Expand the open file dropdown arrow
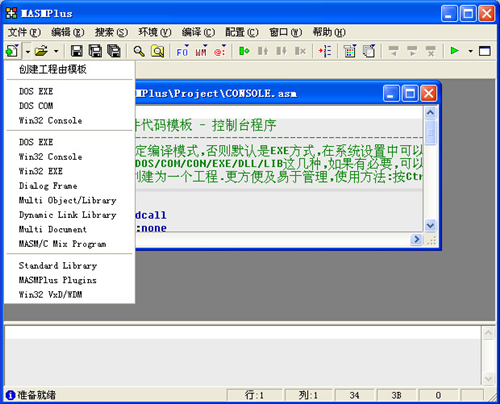The width and height of the screenshot is (500, 404). pyautogui.click(x=56, y=51)
